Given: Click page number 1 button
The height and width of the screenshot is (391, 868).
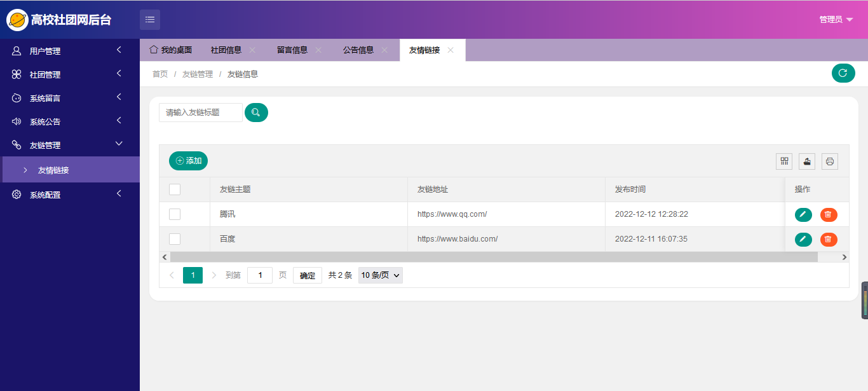Looking at the screenshot, I should (193, 275).
